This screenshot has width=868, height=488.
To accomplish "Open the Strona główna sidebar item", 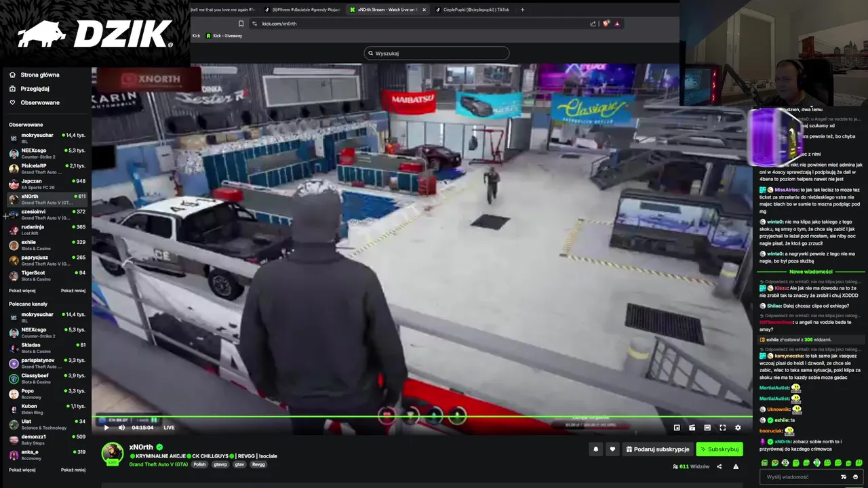I will (40, 75).
